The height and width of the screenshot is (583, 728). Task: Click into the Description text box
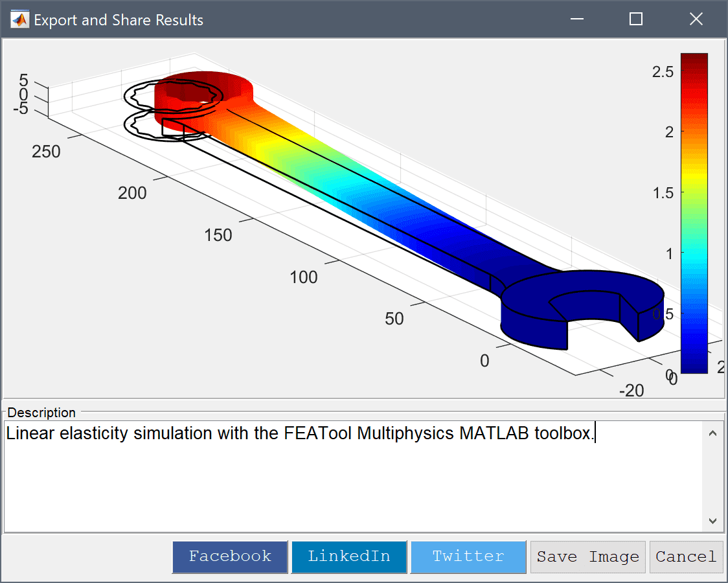click(x=354, y=476)
